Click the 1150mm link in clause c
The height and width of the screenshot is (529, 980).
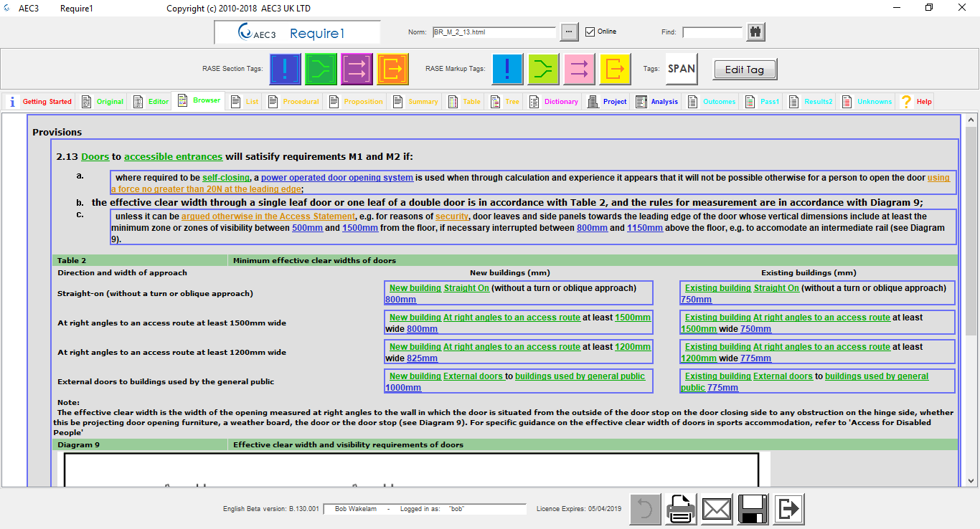[x=644, y=227]
